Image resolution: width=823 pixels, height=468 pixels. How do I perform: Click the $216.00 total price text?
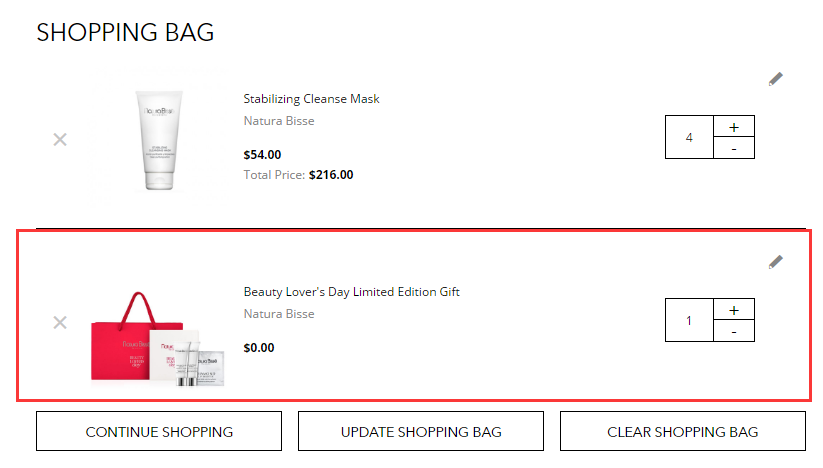331,175
